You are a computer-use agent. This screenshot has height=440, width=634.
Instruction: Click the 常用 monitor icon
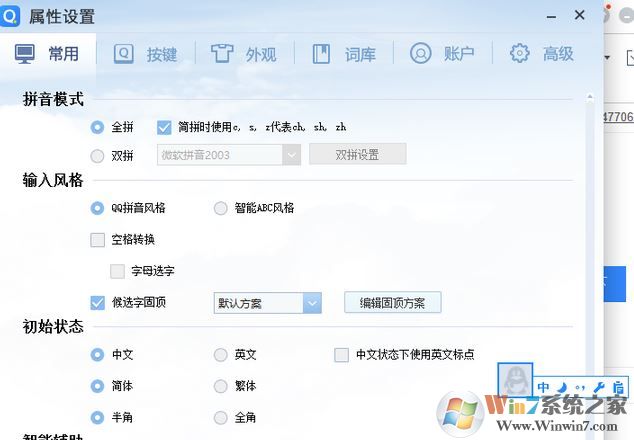(x=25, y=54)
